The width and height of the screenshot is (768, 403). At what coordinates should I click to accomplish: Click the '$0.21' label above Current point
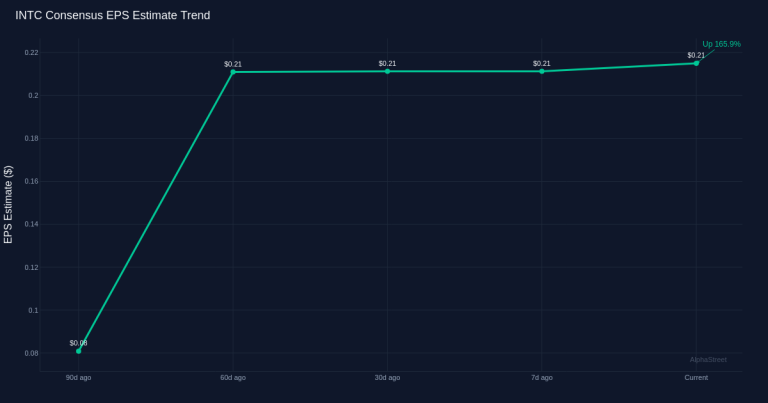[x=696, y=55]
